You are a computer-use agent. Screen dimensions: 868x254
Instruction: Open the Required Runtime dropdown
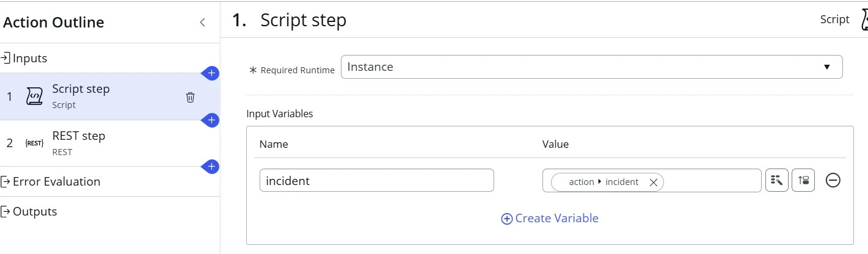tap(591, 67)
